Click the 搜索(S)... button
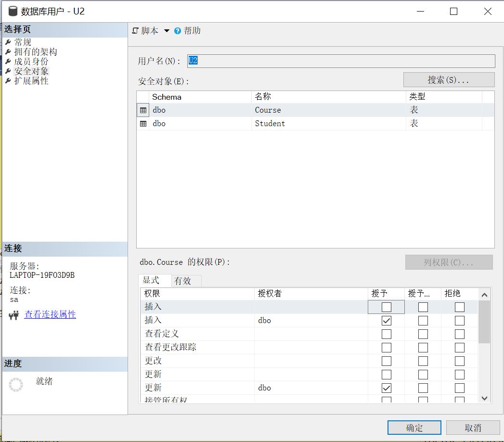The height and width of the screenshot is (442, 504). point(448,79)
